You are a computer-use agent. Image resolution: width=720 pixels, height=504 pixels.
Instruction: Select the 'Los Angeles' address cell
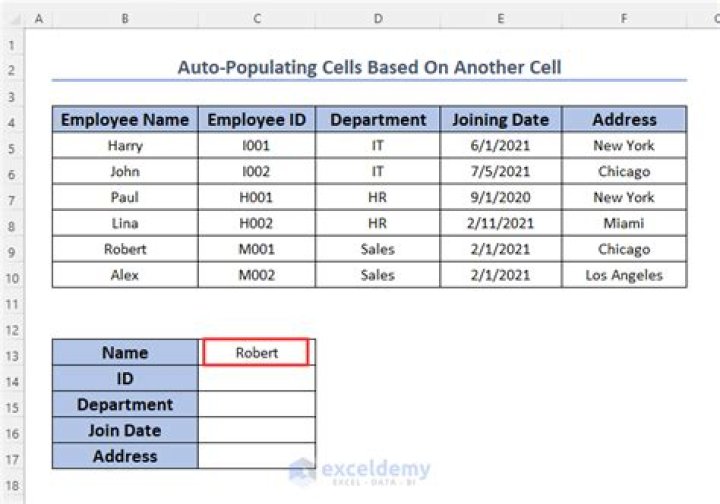pyautogui.click(x=624, y=275)
